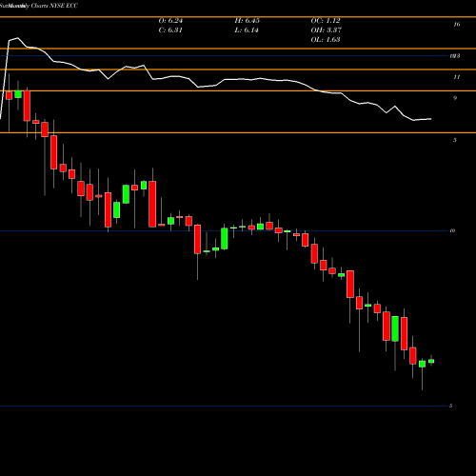Click the 'H: 6.45' high value
The width and height of the screenshot is (476, 476).
coord(248,21)
